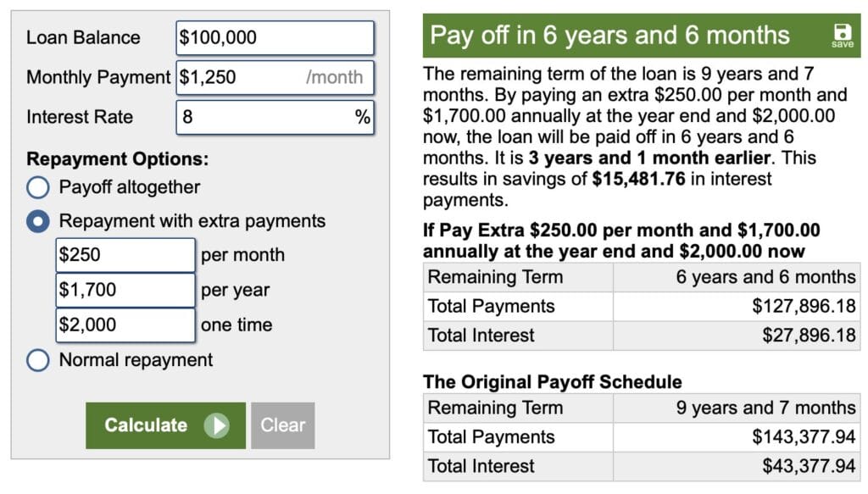The width and height of the screenshot is (868, 494).
Task: Click the Interest Rate percent field
Action: coord(263,117)
